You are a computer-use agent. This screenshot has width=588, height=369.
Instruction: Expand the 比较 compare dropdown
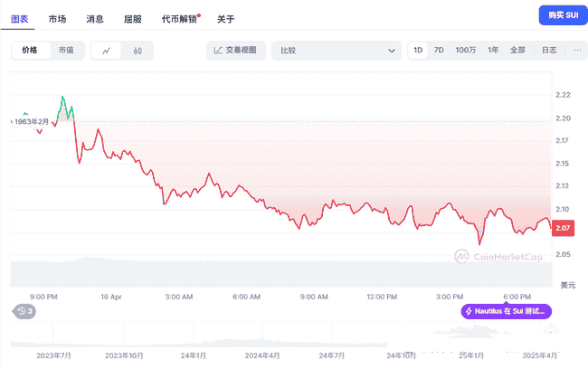coord(336,51)
